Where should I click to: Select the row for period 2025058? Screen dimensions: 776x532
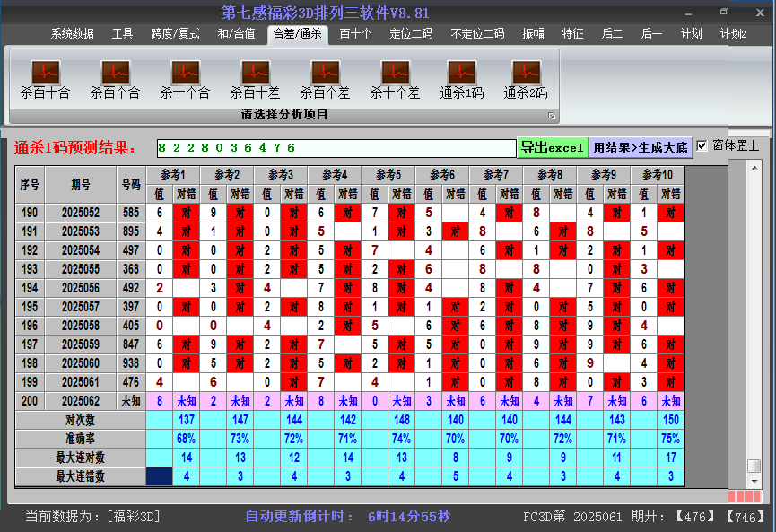click(x=349, y=326)
